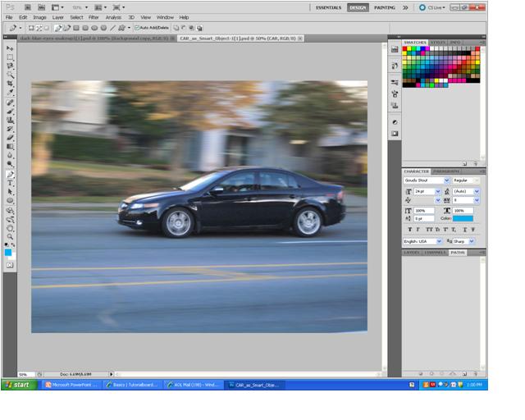Switch to the Channels panel tab
The height and width of the screenshot is (420, 525).
pyautogui.click(x=435, y=253)
